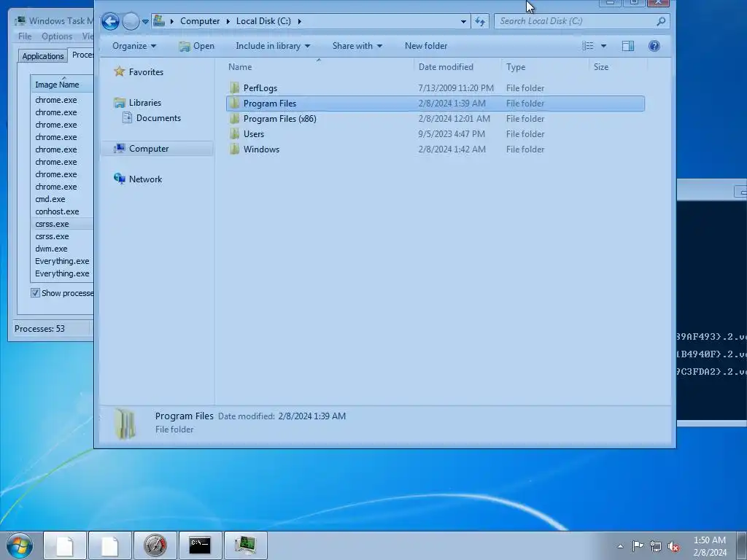Click PerfLogs date 7/13/2009 11:20 PM

(x=456, y=88)
